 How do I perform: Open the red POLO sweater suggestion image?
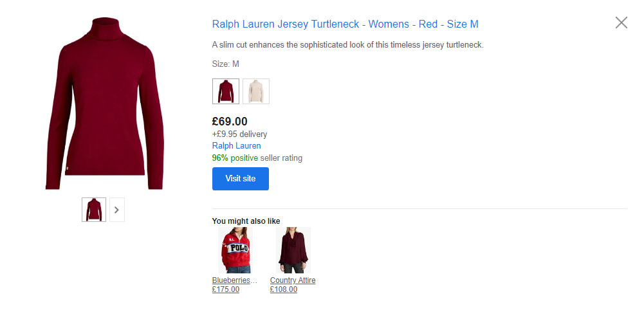235,250
